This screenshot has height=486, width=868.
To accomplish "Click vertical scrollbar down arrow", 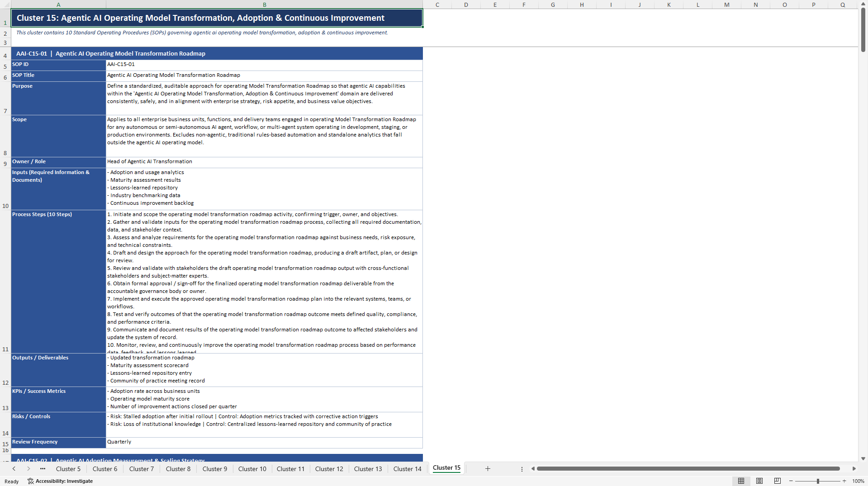I will (x=863, y=458).
